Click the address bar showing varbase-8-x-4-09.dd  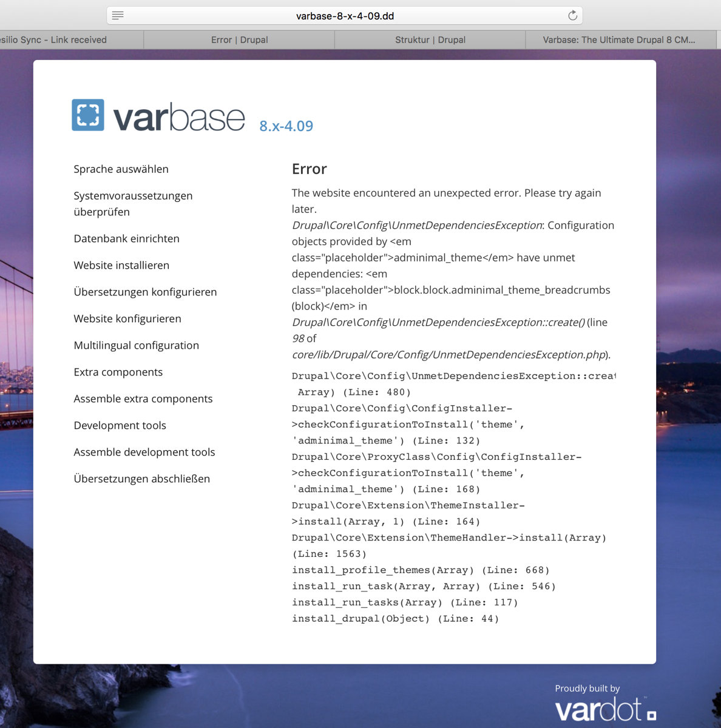click(345, 15)
